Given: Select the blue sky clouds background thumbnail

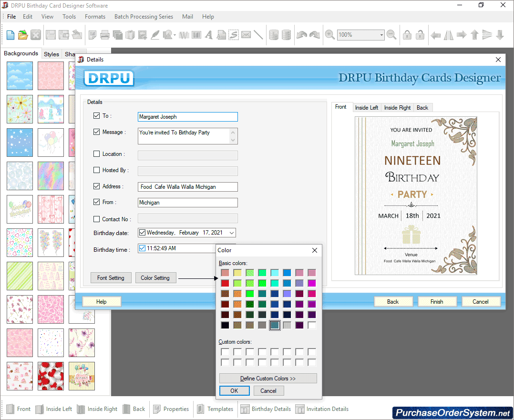Looking at the screenshot, I should pos(20,76).
